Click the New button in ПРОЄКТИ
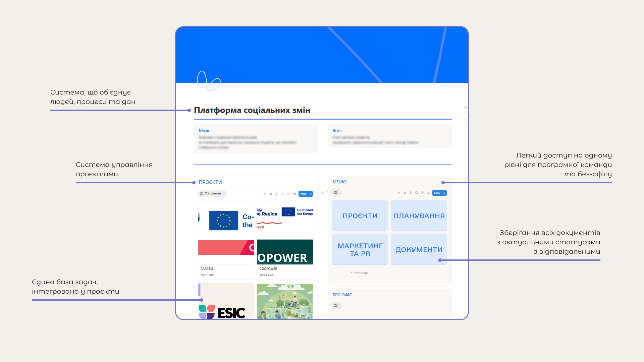 [303, 194]
